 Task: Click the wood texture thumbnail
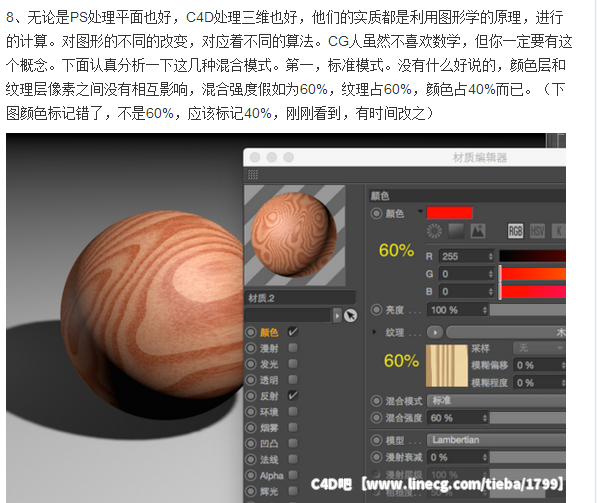447,366
